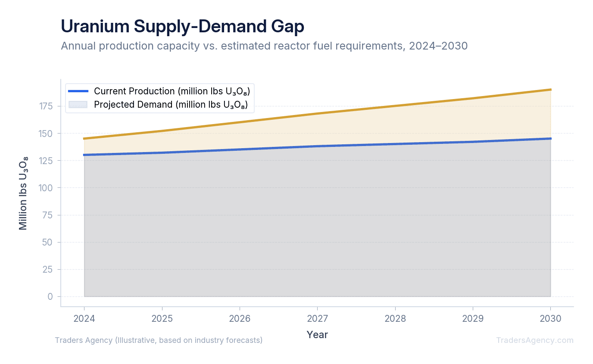Click the 'Uranium Supply-Demand Gap' chart title
Screen dimensions: 593x364
coord(182,26)
